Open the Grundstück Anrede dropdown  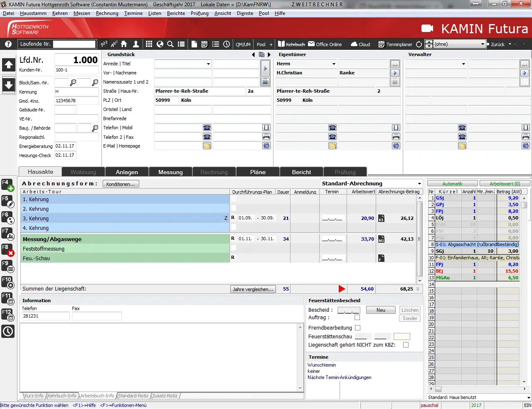(x=208, y=64)
